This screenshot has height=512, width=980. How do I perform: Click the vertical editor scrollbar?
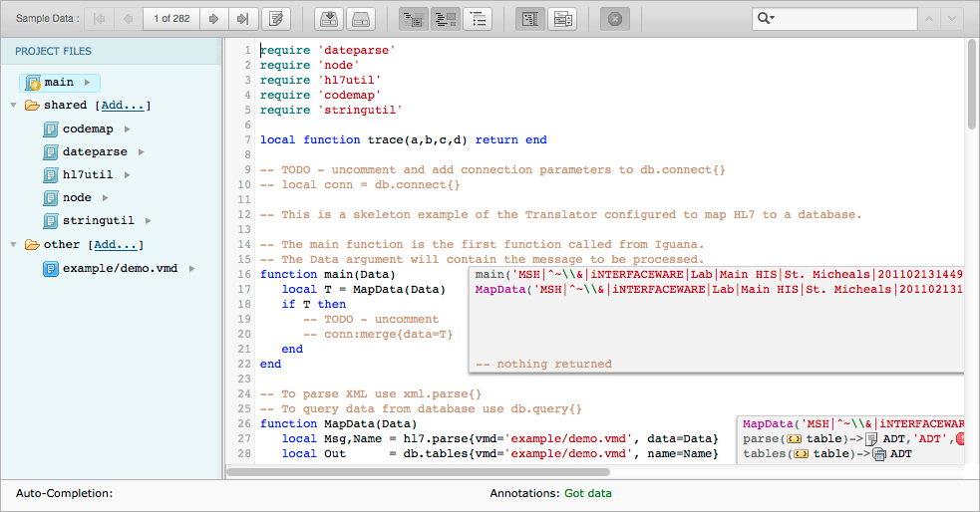971,85
